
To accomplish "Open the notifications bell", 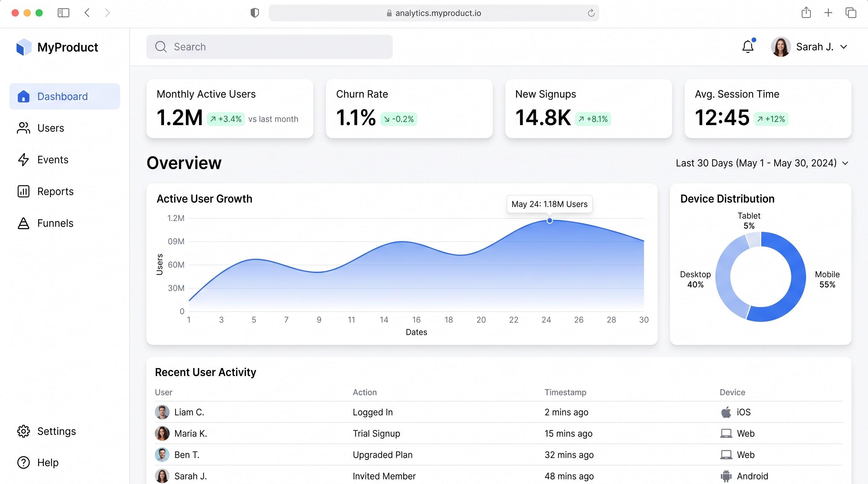I will (x=748, y=46).
